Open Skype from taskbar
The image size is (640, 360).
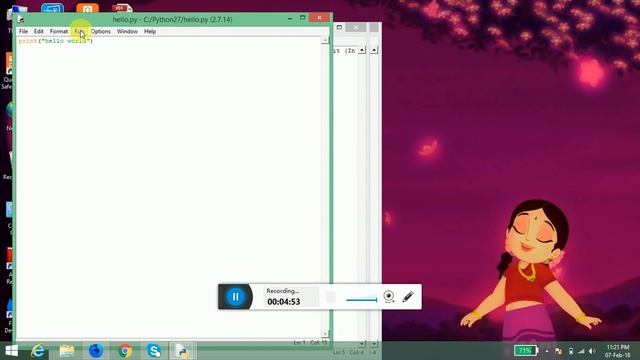154,351
